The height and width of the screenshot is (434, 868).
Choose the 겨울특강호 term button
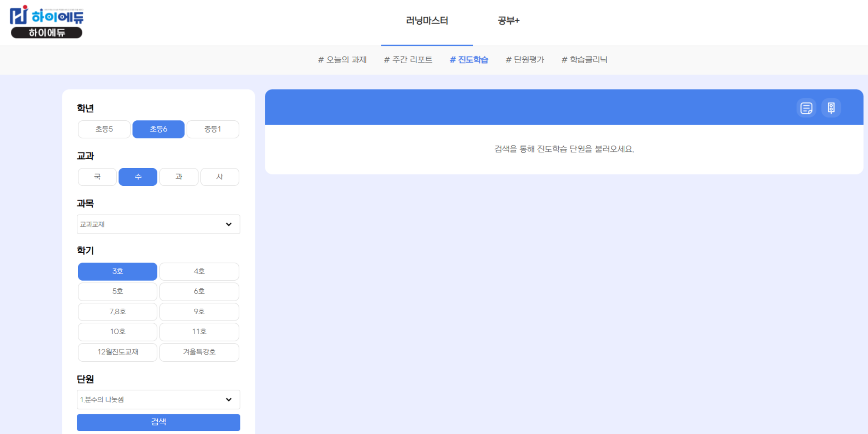pos(199,352)
